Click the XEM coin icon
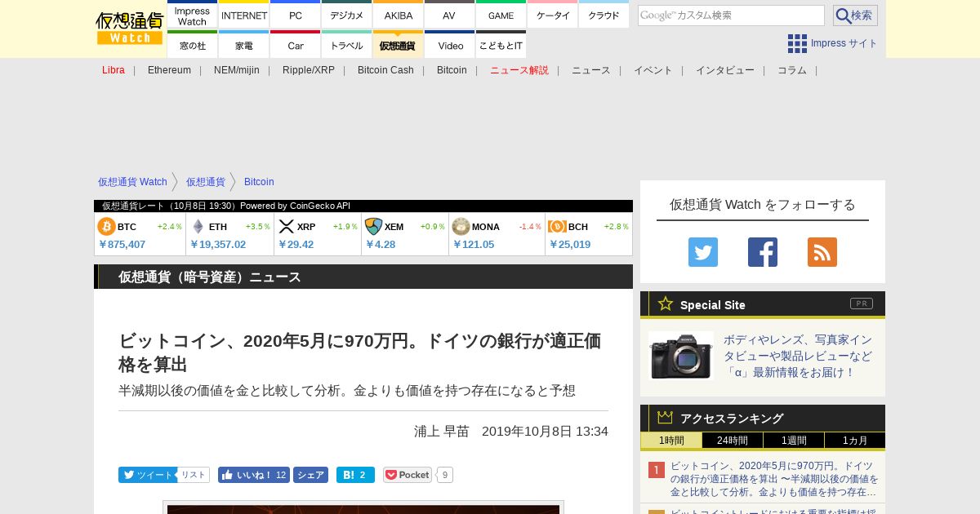 tap(373, 226)
